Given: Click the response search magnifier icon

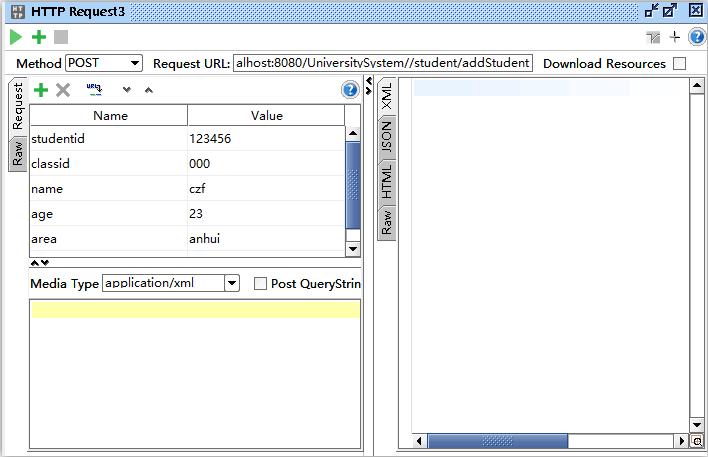Looking at the screenshot, I should tap(697, 441).
